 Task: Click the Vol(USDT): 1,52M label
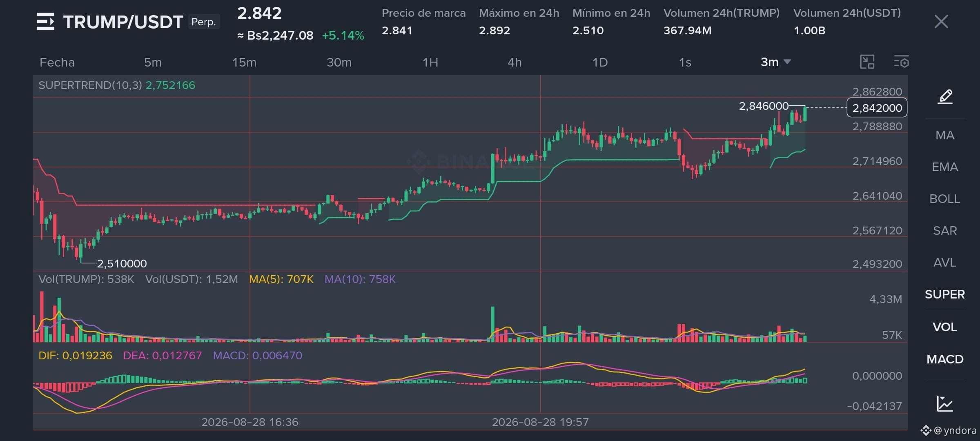(192, 279)
